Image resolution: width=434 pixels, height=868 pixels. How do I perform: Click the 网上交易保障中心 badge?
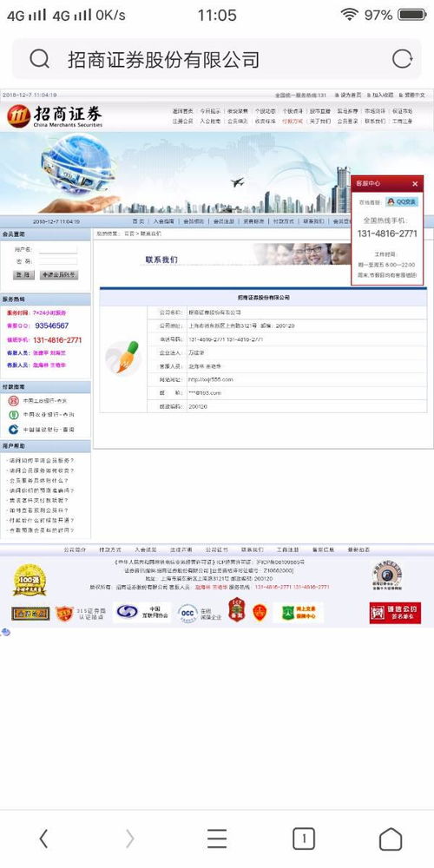click(299, 613)
